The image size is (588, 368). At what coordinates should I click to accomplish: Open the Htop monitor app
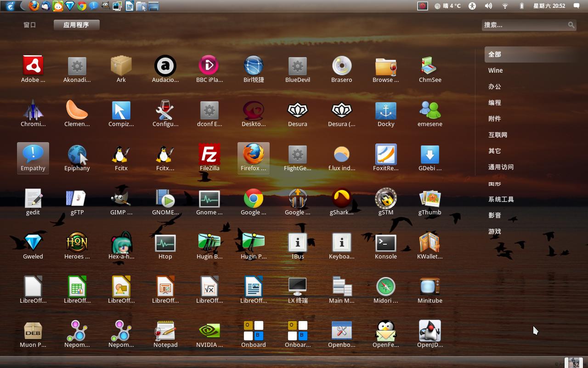coord(165,242)
